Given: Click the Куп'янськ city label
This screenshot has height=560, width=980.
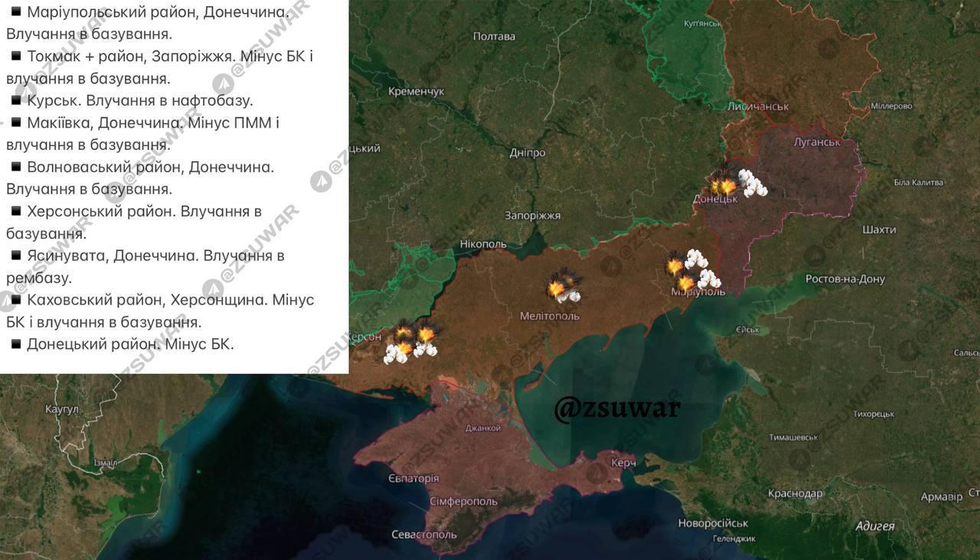Looking at the screenshot, I should 703,23.
